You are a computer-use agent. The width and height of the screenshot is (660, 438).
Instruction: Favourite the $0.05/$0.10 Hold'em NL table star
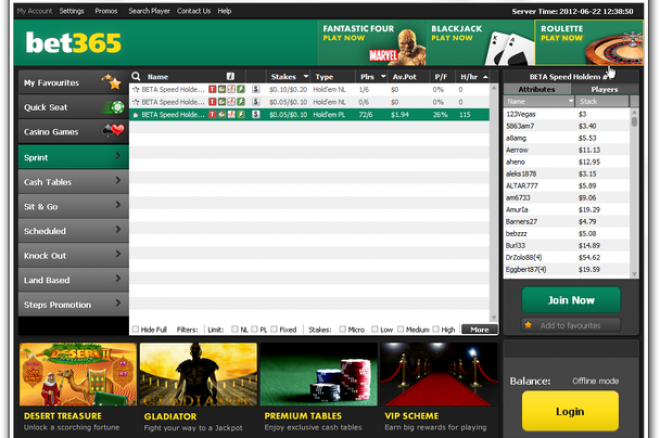tap(136, 102)
